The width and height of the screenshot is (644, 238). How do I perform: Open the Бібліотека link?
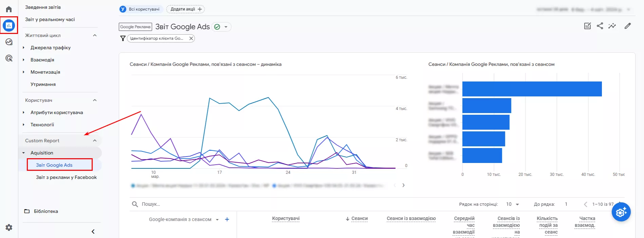pos(46,211)
